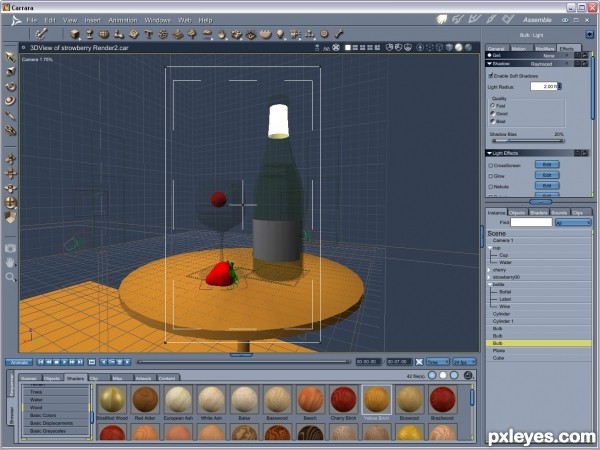
Task: Enable Nebula light effect checkbox
Action: click(491, 187)
